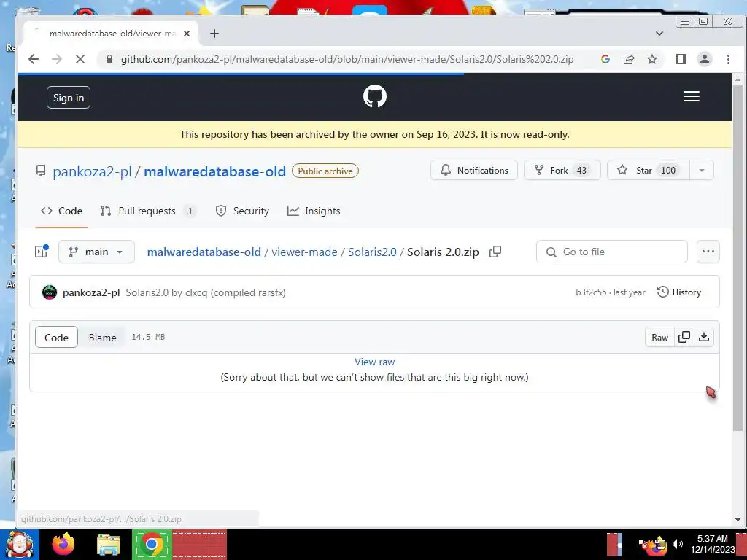Copy file path with the copy icon
Image resolution: width=747 pixels, height=560 pixels.
click(495, 252)
